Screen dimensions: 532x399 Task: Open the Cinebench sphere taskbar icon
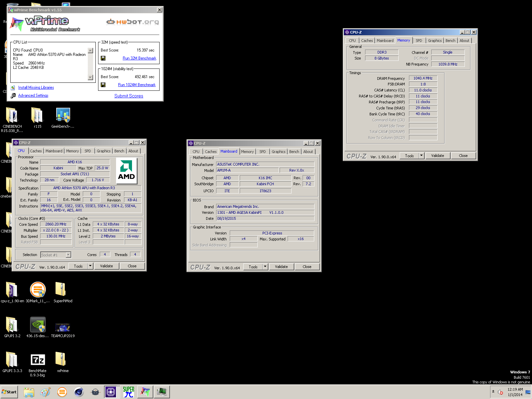coord(79,392)
